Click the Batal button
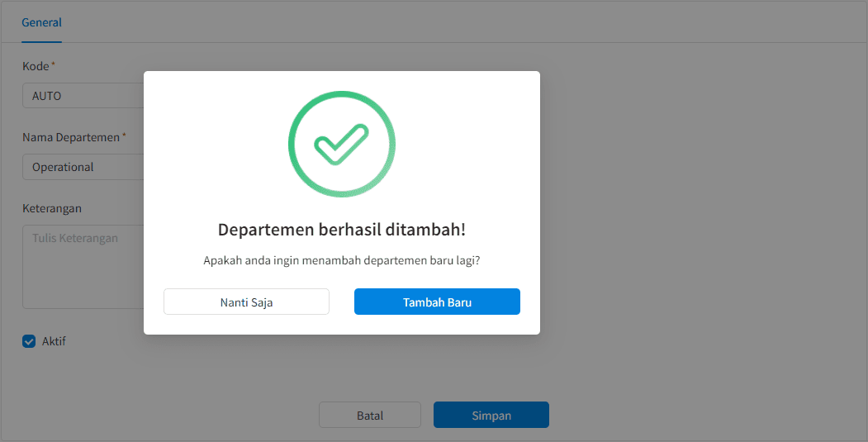The height and width of the screenshot is (442, 868). [370, 415]
